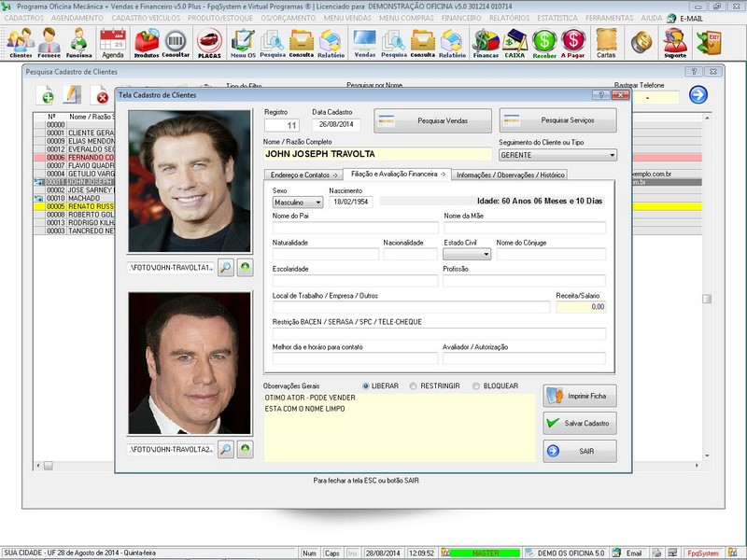Click the PLACAS car icon
Image resolution: width=747 pixels, height=560 pixels.
209,42
